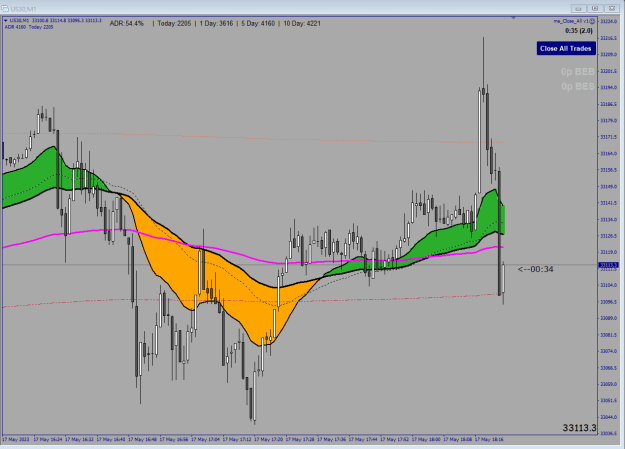Click the ADR 4160 Today 2205 indicator label

[x=29, y=27]
